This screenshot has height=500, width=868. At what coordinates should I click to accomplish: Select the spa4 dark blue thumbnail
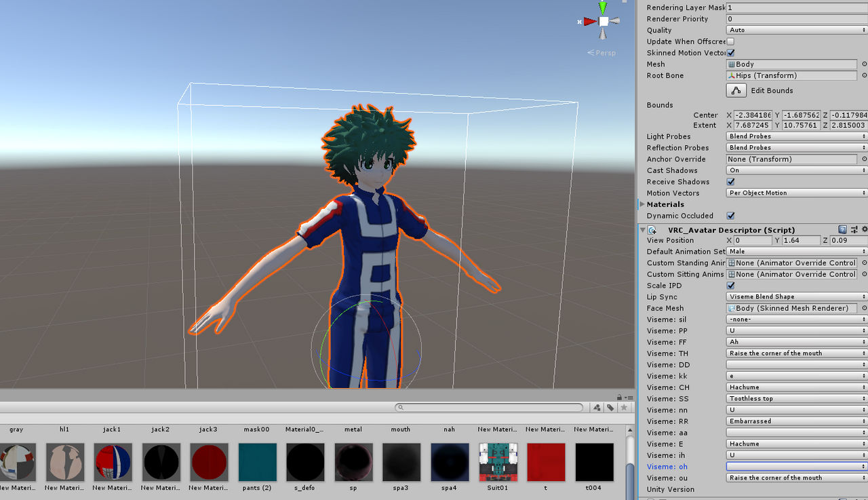[x=450, y=463]
